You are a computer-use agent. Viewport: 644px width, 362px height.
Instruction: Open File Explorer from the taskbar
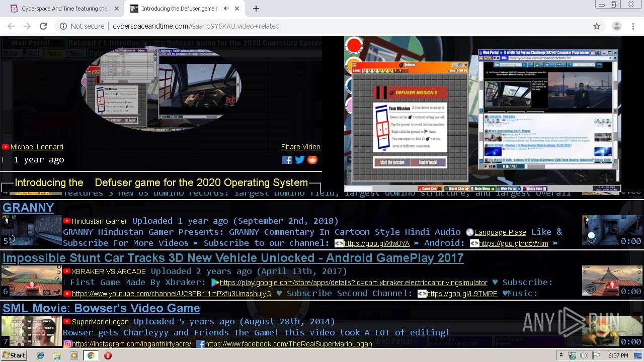[57, 355]
